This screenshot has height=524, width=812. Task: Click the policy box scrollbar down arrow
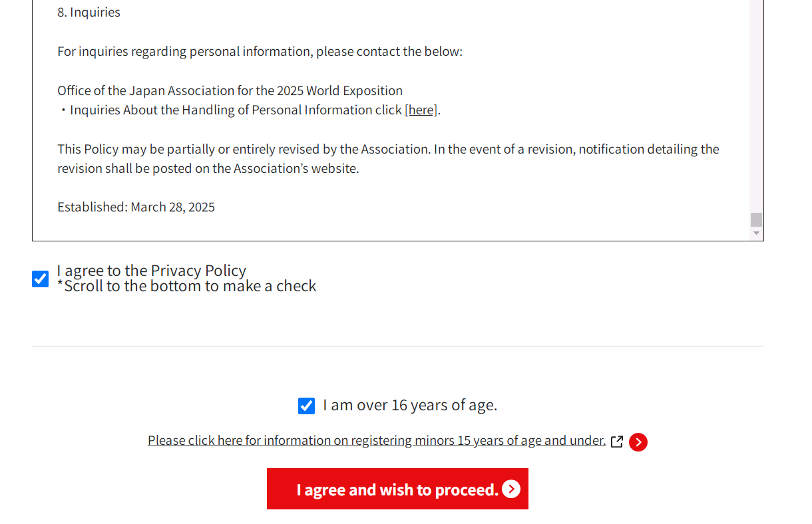pyautogui.click(x=756, y=233)
